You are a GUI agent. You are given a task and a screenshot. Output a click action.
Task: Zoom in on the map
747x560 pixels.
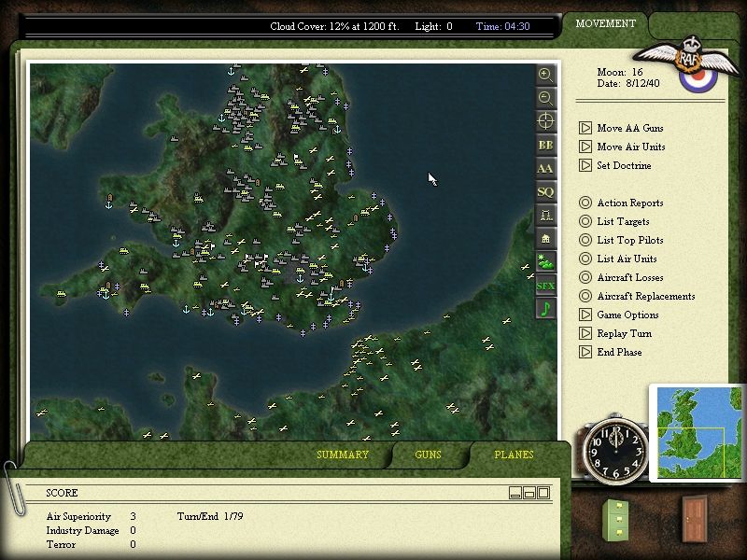pyautogui.click(x=545, y=75)
